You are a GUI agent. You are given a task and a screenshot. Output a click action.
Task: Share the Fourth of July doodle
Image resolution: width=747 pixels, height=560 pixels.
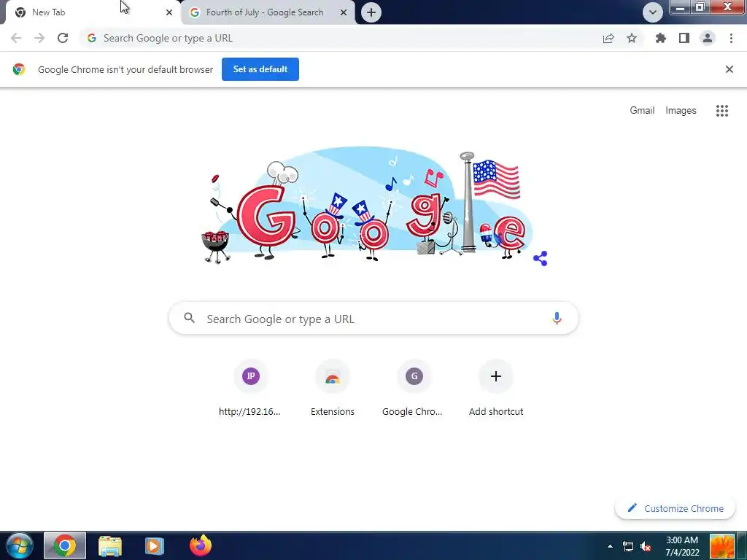[x=541, y=259]
